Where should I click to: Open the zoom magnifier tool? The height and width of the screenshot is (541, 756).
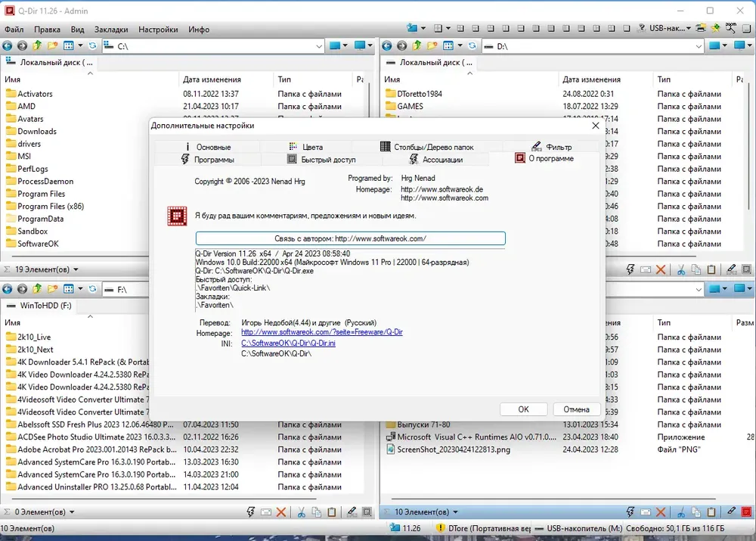point(731,29)
